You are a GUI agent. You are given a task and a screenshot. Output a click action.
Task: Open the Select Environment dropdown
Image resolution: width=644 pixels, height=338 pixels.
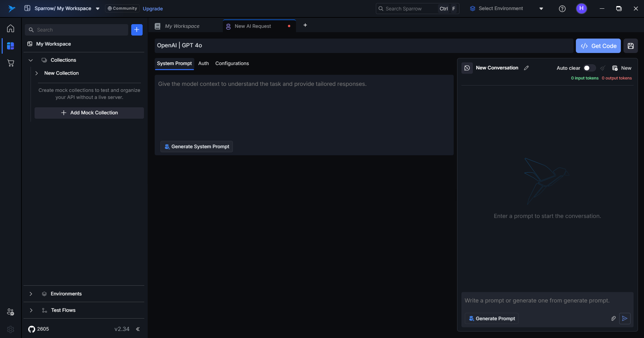tap(506, 9)
